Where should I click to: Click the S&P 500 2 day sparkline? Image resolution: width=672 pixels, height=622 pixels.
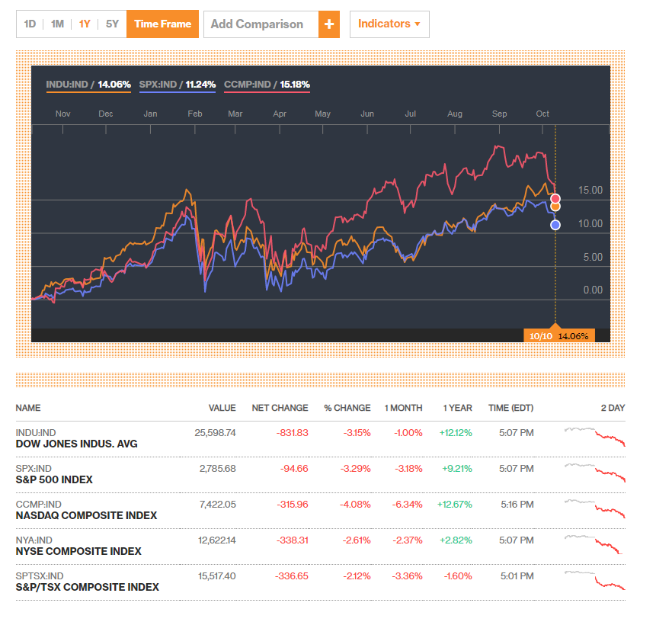pos(595,473)
